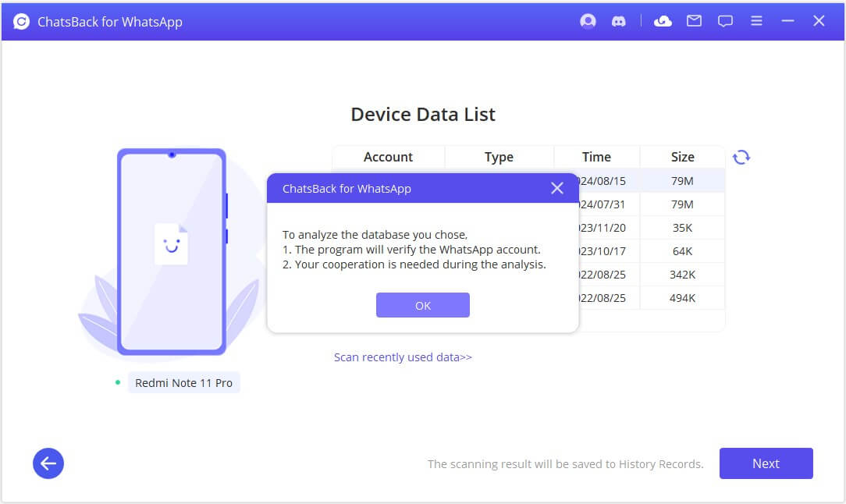The width and height of the screenshot is (846, 504).
Task: Select the row dated 24/08/15
Action: click(x=651, y=181)
